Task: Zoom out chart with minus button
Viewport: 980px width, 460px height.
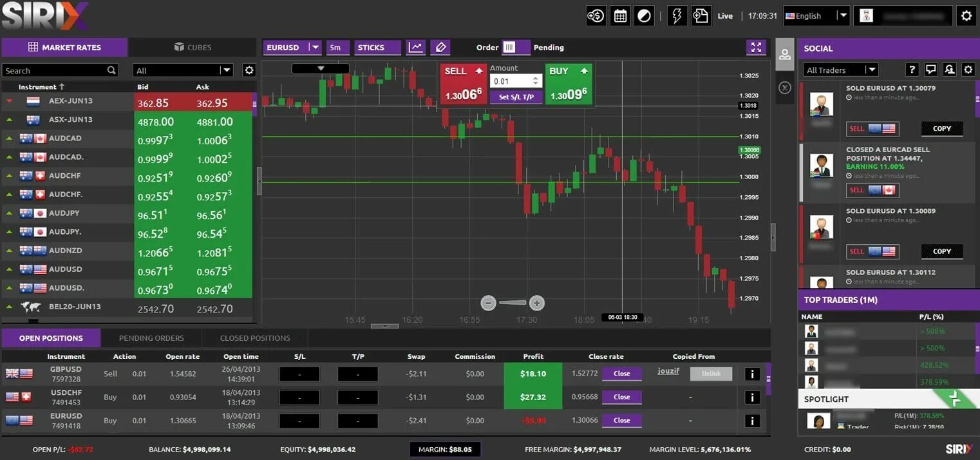Action: click(x=489, y=302)
